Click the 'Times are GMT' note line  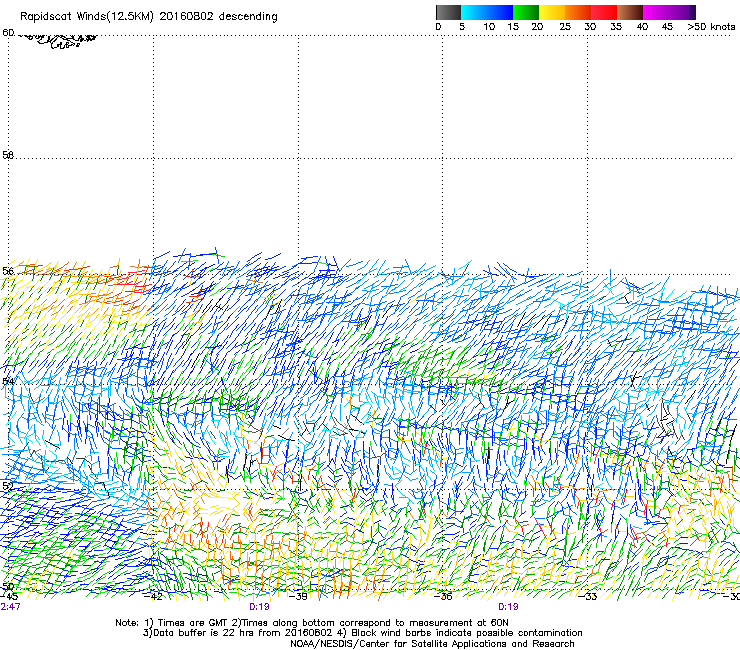(312, 623)
